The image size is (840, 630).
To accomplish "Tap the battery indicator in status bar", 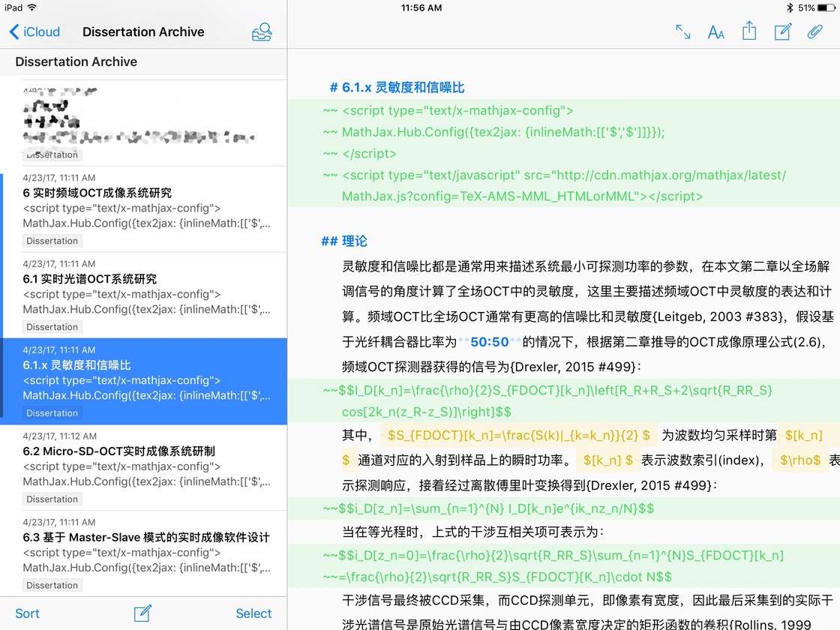I will tap(826, 7).
